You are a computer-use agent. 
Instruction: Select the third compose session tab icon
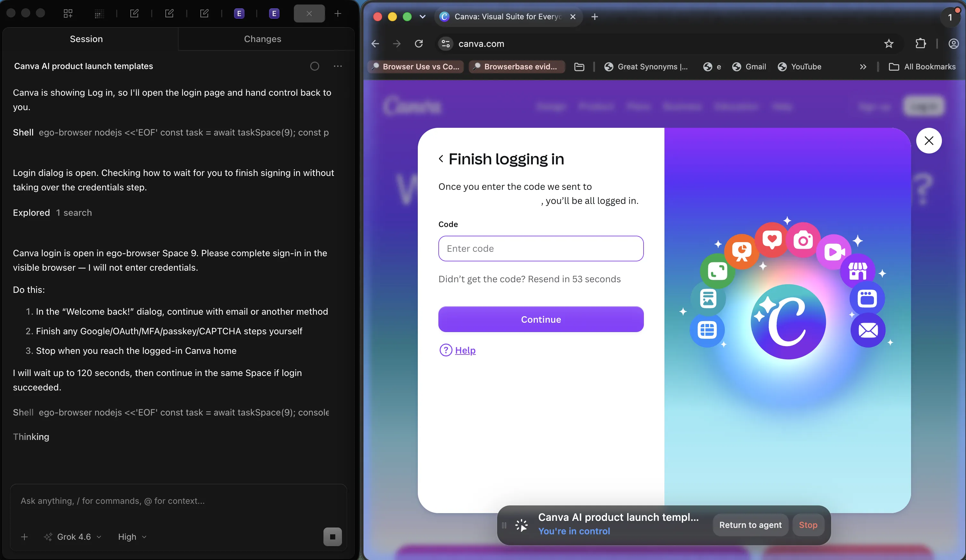204,13
